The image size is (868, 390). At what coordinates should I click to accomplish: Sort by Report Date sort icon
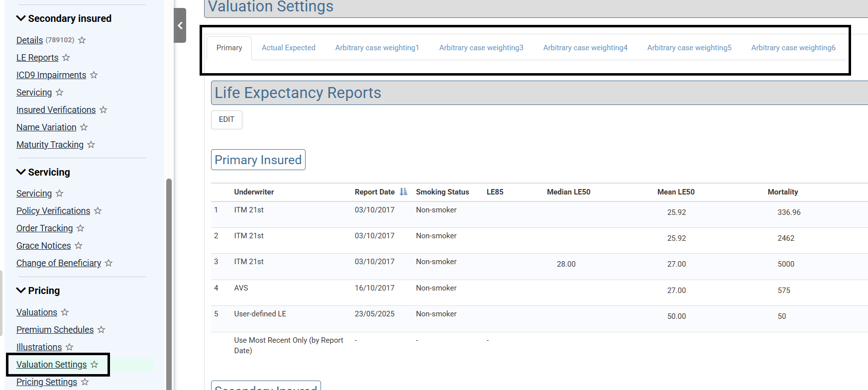403,192
